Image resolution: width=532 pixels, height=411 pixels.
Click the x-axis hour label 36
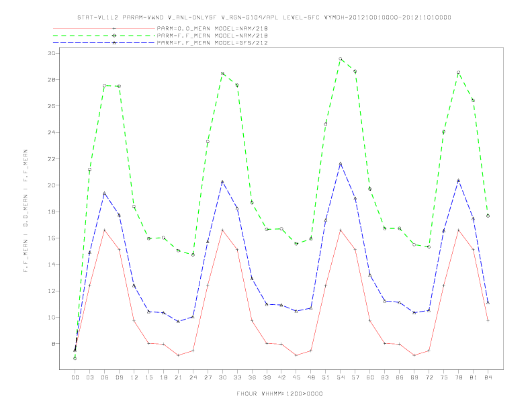(252, 377)
